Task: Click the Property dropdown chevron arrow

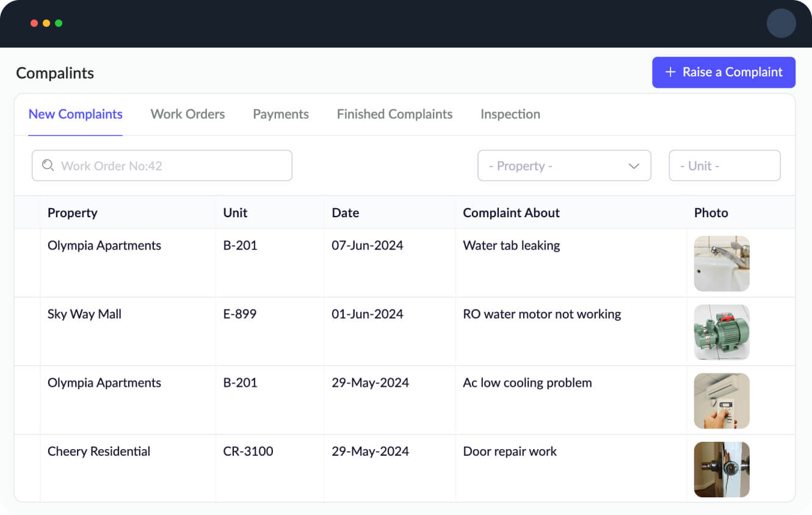Action: [635, 165]
